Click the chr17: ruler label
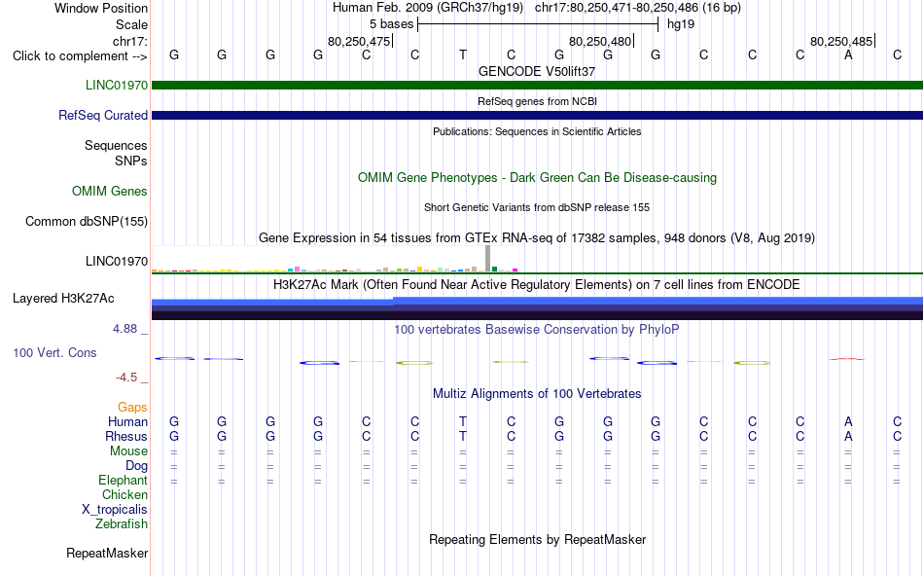The height and width of the screenshot is (576, 924). coord(130,41)
